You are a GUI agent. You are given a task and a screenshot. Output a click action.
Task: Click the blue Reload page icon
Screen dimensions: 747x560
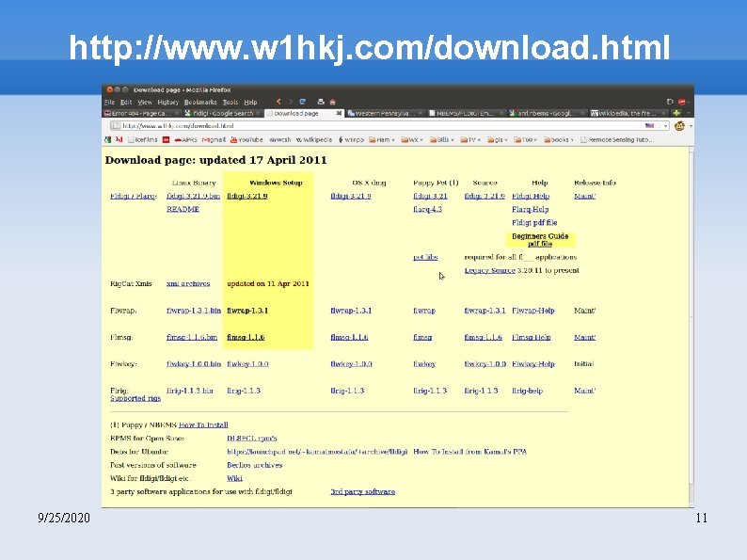pos(303,102)
